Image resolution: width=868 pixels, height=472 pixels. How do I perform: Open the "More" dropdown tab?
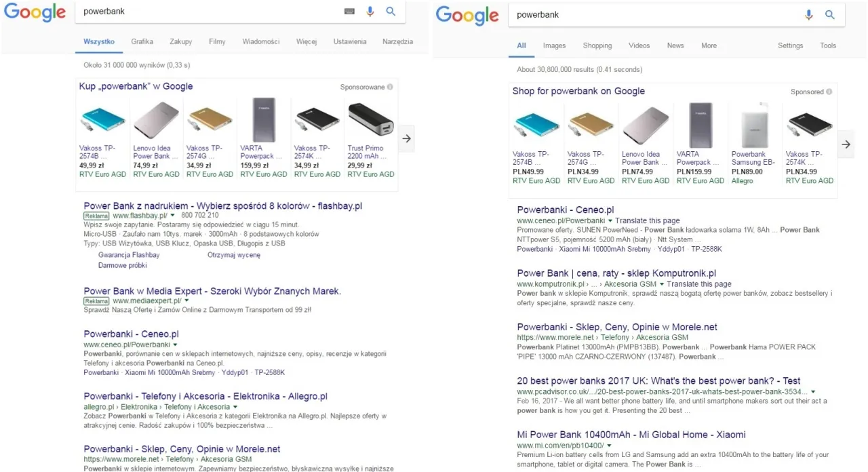coord(709,45)
